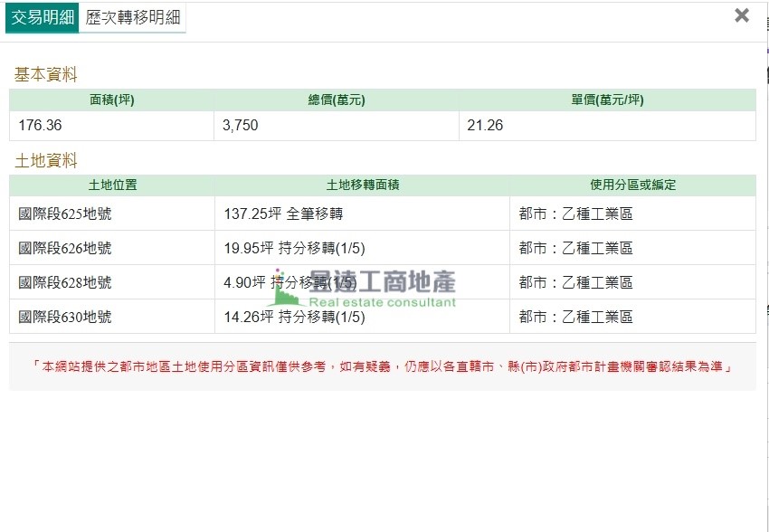The height and width of the screenshot is (532, 769).
Task: Select the 國際段628地號 land entry
Action: pos(65,283)
